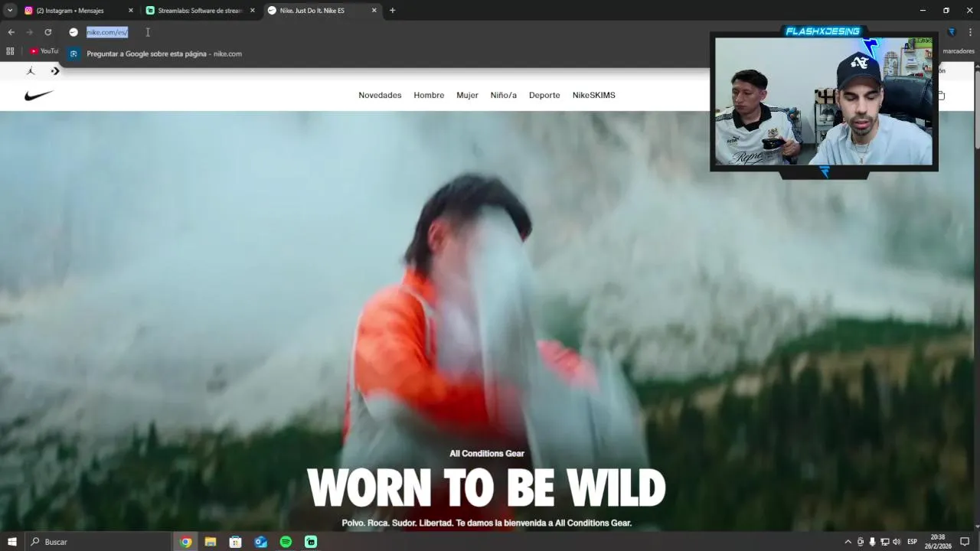Show hidden system tray icons
This screenshot has width=980, height=551.
tap(848, 542)
